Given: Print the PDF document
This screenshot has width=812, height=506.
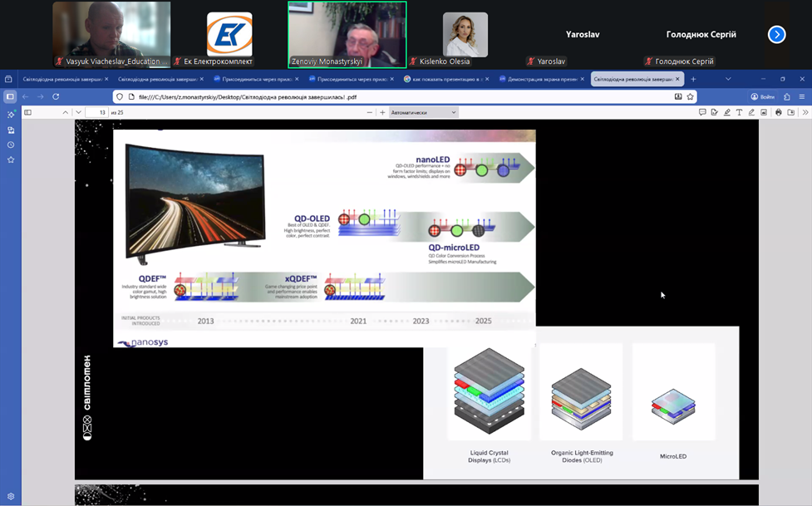Looking at the screenshot, I should pos(778,112).
